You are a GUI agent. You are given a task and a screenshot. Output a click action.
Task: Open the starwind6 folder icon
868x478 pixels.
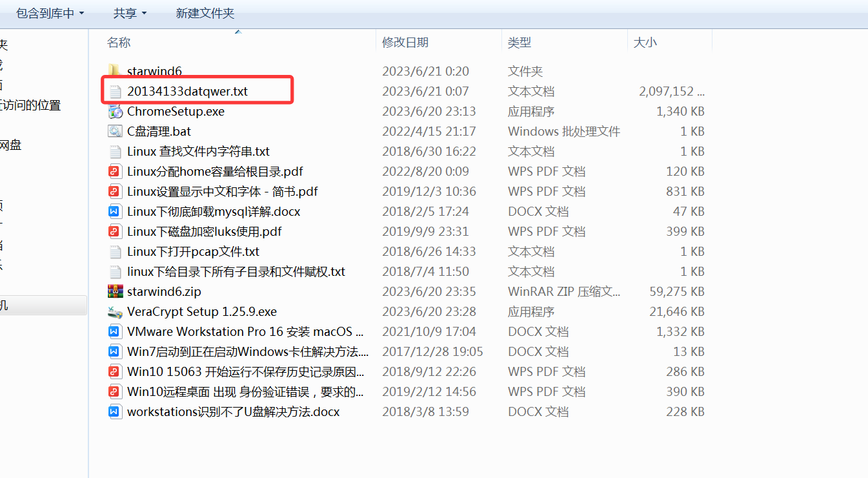tap(115, 71)
